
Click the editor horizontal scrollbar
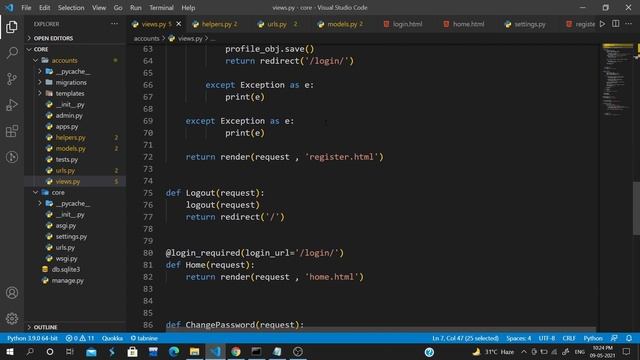click(380, 329)
